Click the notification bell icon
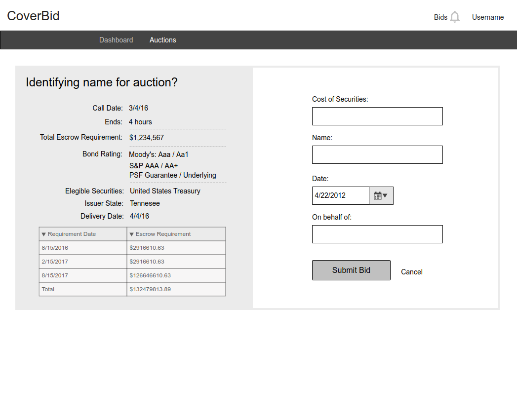 [x=455, y=17]
